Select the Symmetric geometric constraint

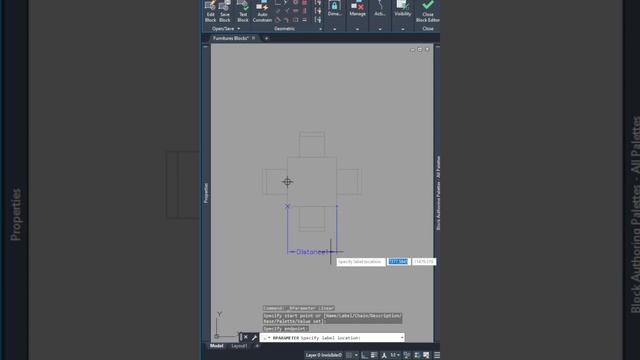click(x=296, y=20)
